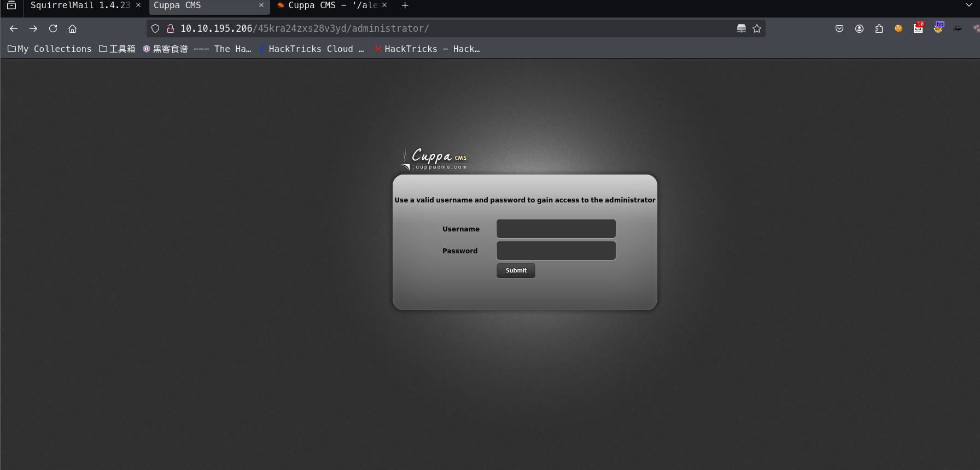
Task: Show the insecure connection lock info
Action: (x=171, y=28)
